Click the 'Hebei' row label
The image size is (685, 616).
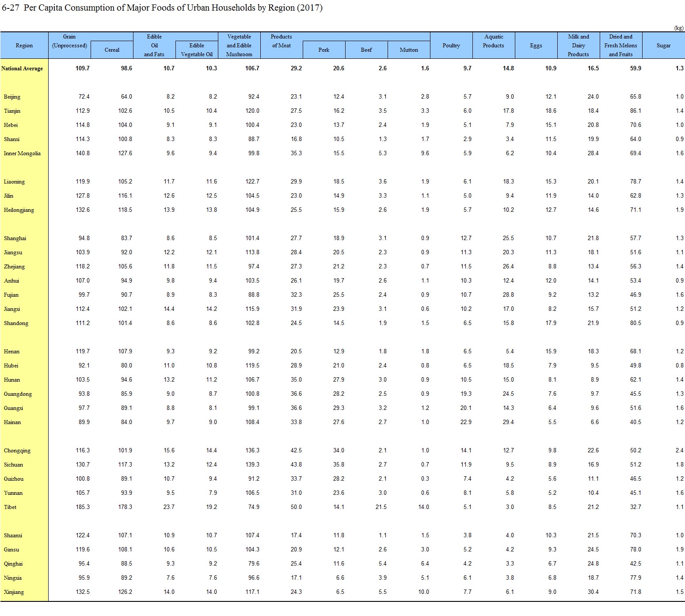coord(11,125)
